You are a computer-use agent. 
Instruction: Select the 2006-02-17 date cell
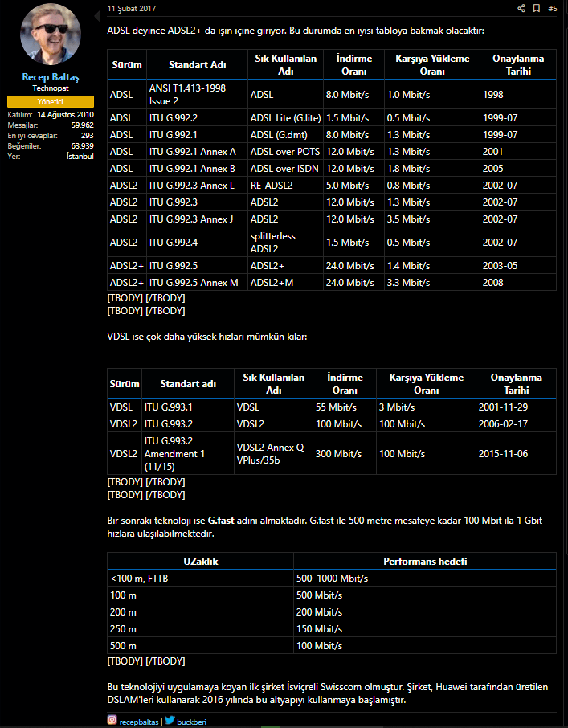516,424
